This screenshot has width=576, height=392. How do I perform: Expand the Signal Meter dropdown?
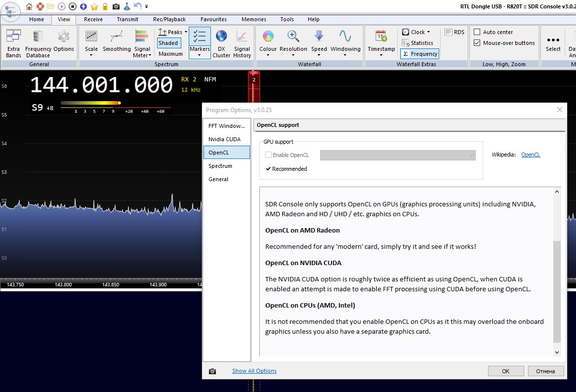[x=142, y=43]
